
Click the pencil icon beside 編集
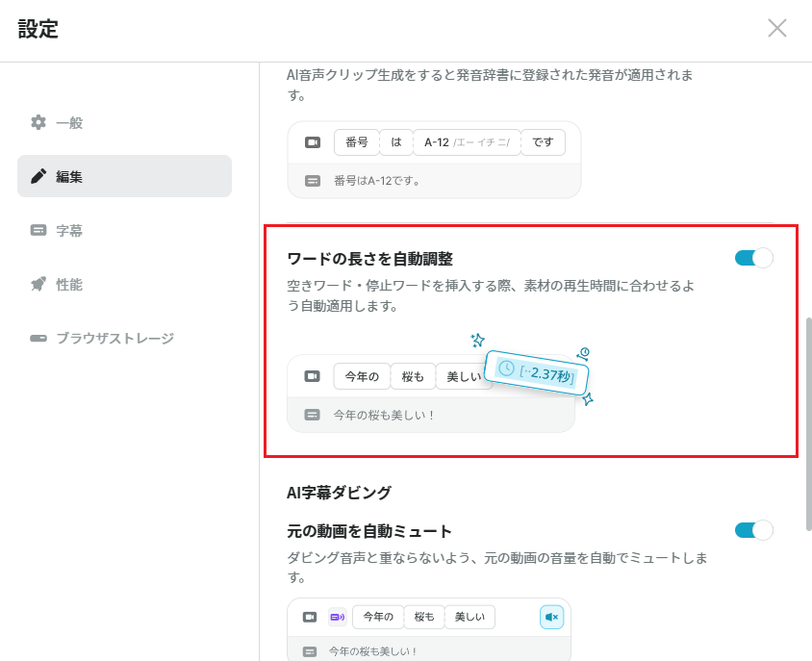(38, 176)
